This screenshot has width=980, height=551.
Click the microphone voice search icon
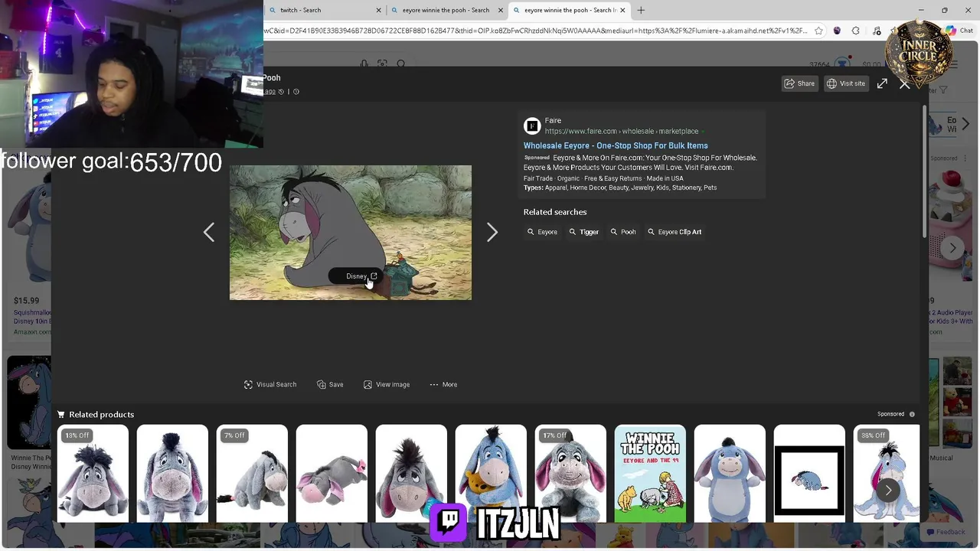click(364, 64)
